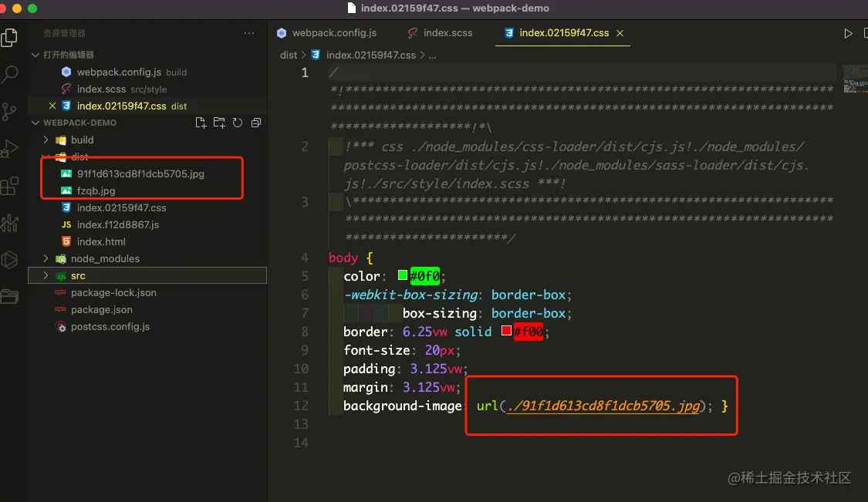This screenshot has width=868, height=502.
Task: Open the Explorer view in activity bar
Action: tap(9, 38)
